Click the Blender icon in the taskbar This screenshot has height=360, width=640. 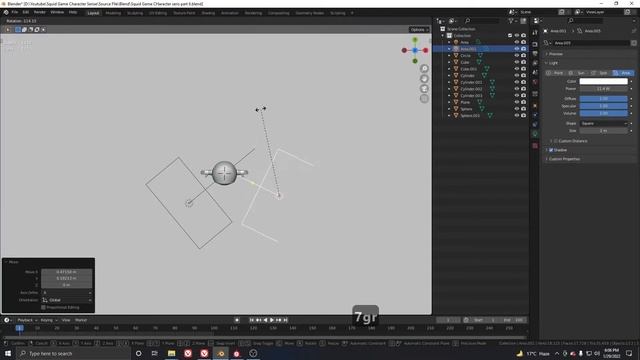coord(221,353)
